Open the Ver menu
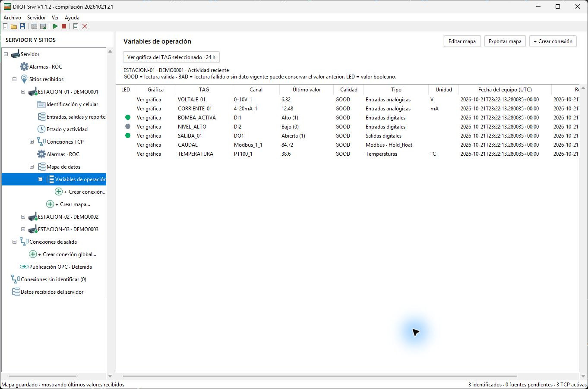Image resolution: width=588 pixels, height=389 pixels. (x=55, y=18)
